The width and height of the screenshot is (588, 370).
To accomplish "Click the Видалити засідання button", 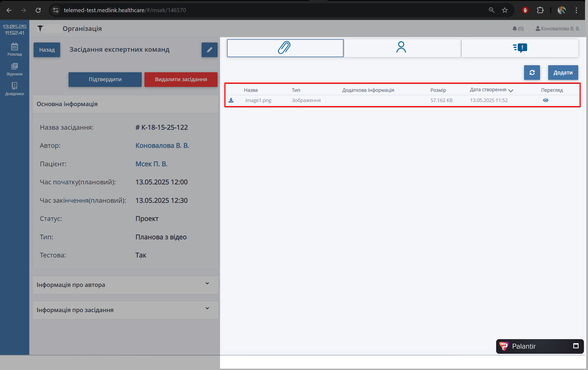I will pos(181,79).
